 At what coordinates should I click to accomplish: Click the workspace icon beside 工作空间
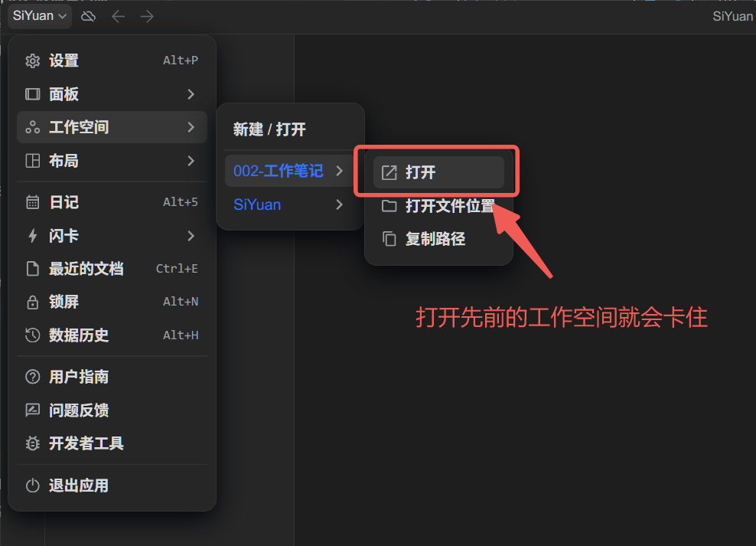(32, 127)
